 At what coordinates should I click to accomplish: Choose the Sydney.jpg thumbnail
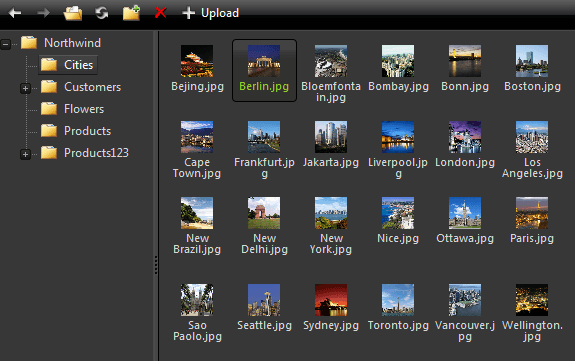tap(331, 307)
